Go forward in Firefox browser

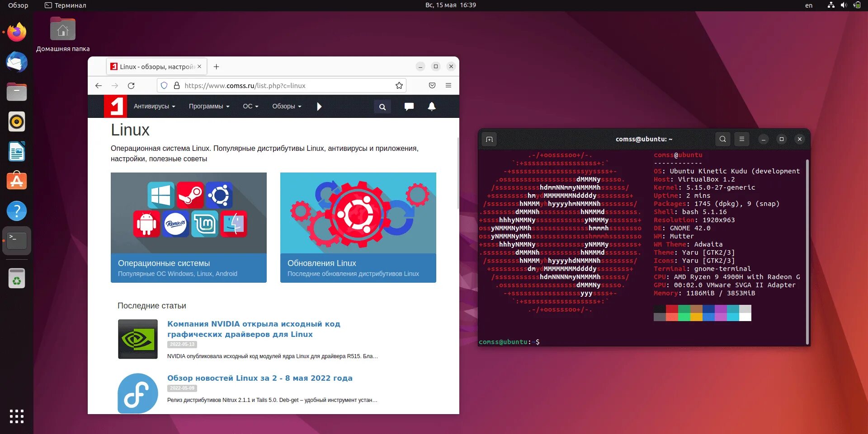[x=115, y=85]
